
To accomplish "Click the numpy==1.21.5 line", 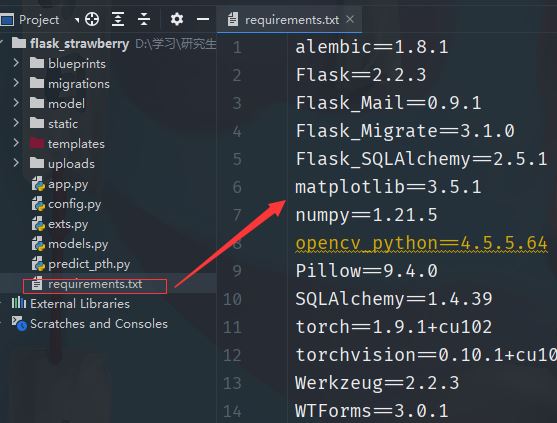I will click(x=366, y=215).
